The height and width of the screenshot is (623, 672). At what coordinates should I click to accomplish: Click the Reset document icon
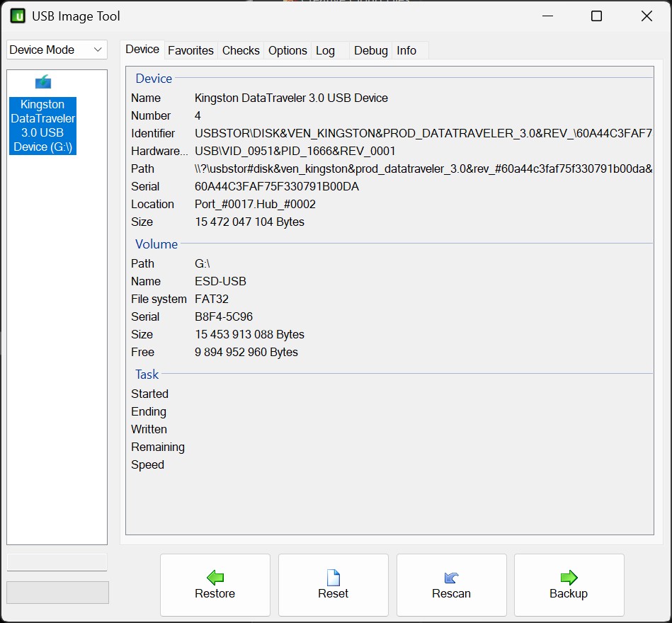(333, 577)
